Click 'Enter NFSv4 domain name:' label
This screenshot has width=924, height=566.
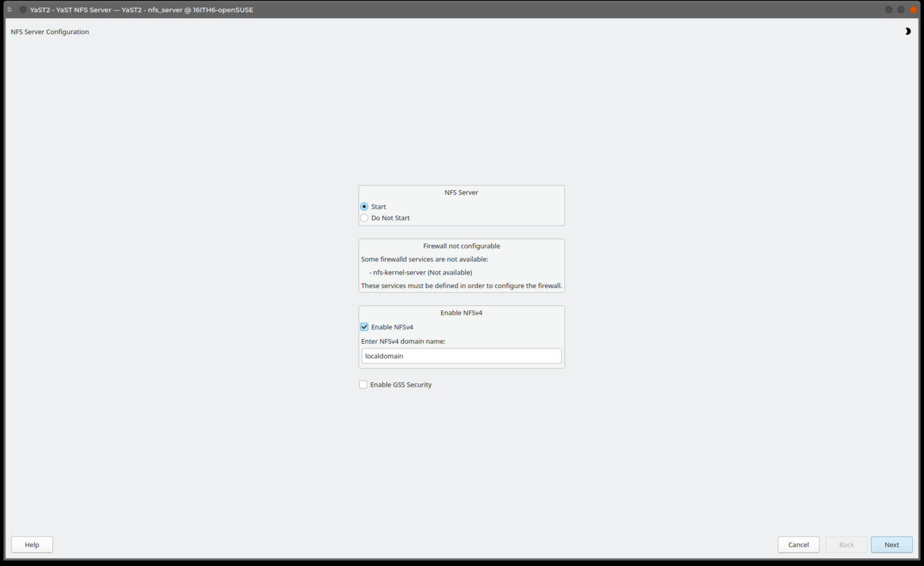tap(403, 341)
